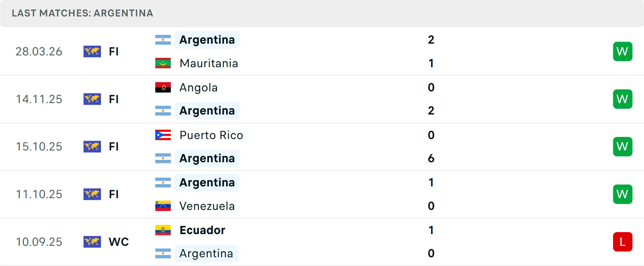This screenshot has height=266, width=644.
Task: Click the date 10.09.25 of the Ecuador match
Action: [39, 242]
